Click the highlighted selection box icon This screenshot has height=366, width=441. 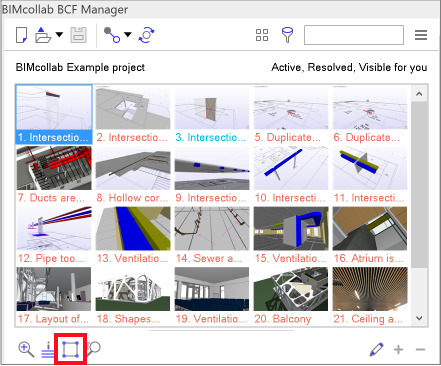coord(71,349)
